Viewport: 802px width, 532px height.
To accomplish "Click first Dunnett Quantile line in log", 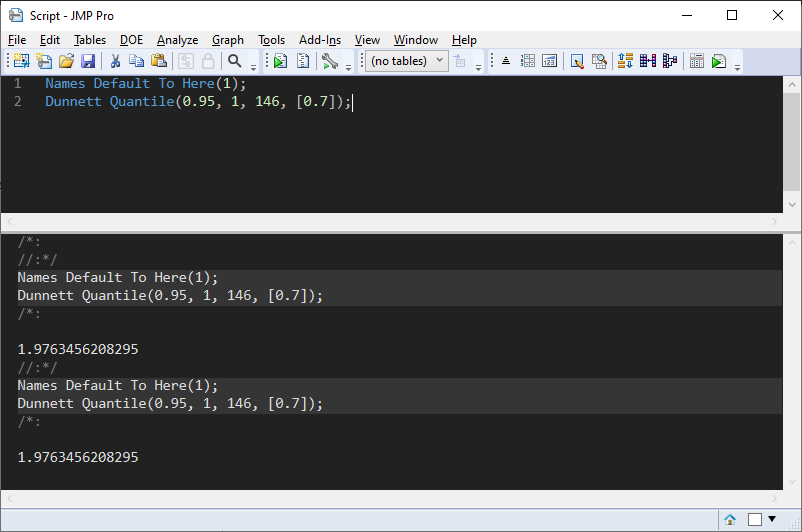I will tap(170, 296).
